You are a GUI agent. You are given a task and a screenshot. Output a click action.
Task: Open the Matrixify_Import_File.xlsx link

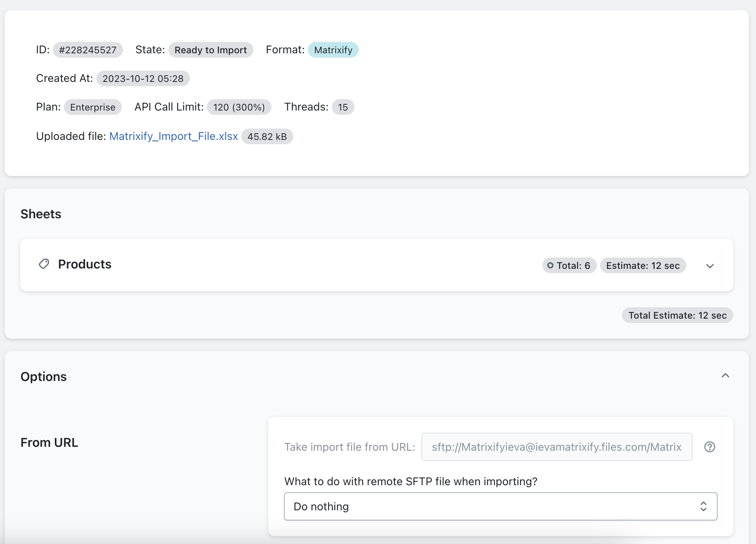pos(174,136)
